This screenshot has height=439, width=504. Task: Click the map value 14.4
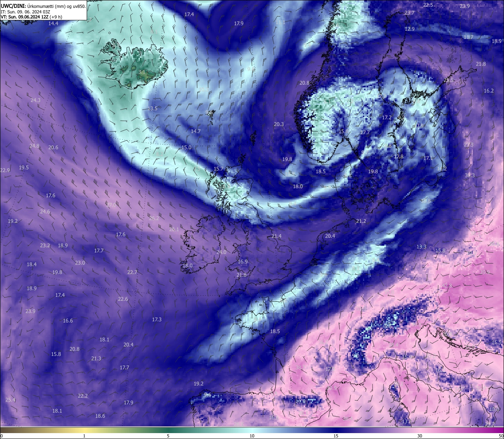[53, 23]
